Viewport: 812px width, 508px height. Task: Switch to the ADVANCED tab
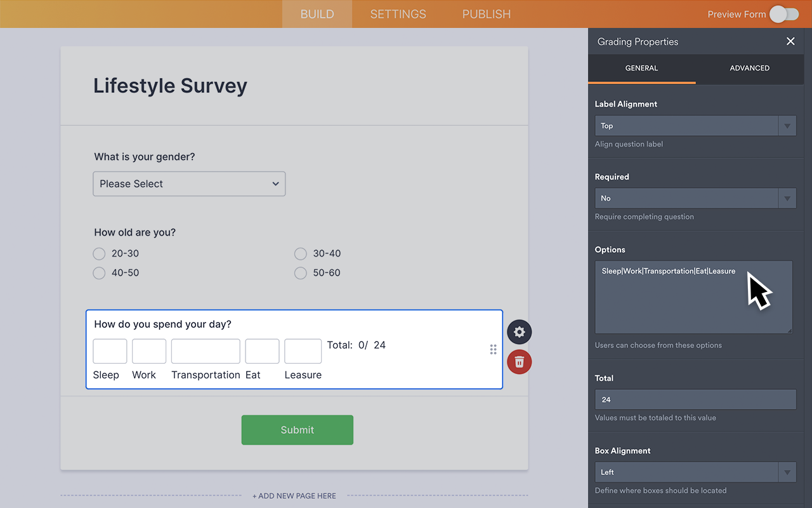[x=749, y=67]
